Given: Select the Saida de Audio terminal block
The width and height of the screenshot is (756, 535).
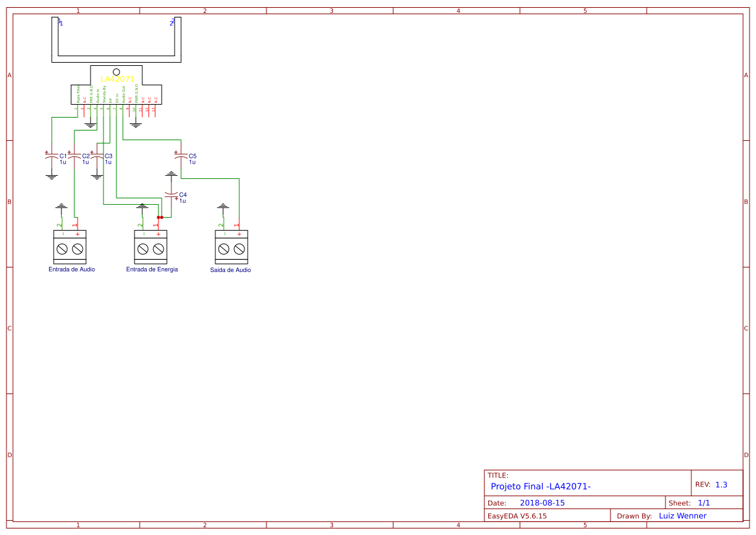Looking at the screenshot, I should 231,247.
